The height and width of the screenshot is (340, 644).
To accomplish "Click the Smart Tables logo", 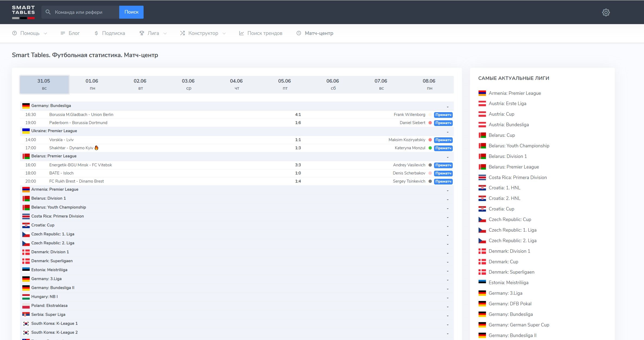I will [x=23, y=12].
